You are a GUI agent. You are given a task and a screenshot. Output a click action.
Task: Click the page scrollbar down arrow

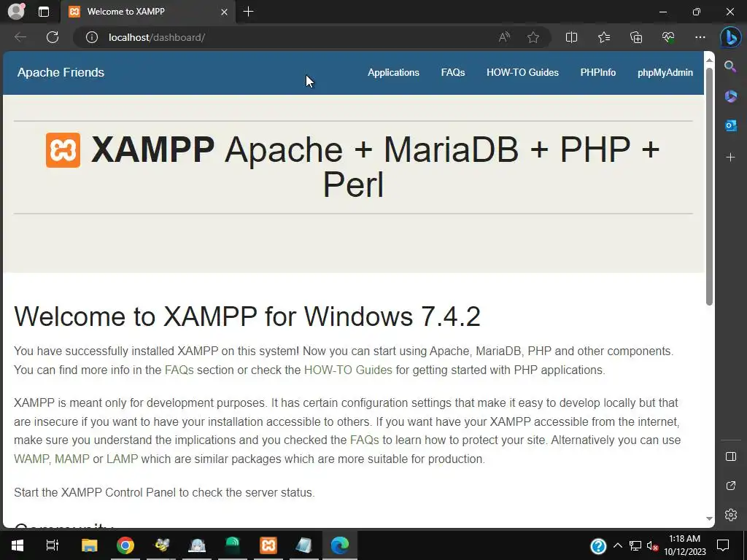(709, 518)
